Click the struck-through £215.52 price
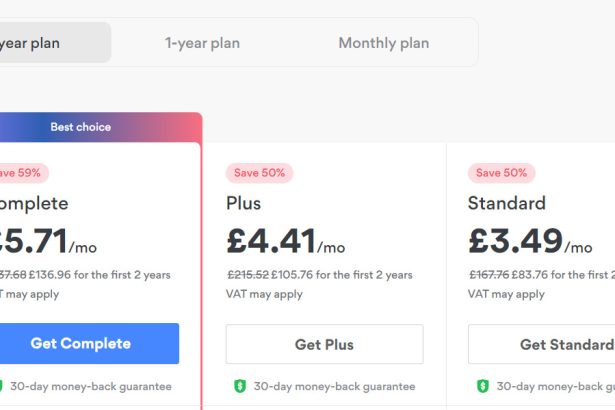 point(247,275)
